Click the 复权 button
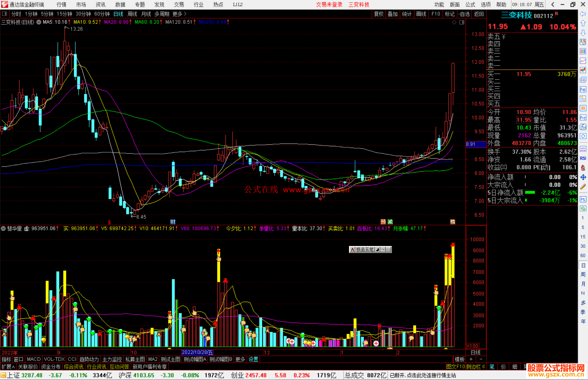Image resolution: width=588 pixels, height=380 pixels. pyautogui.click(x=378, y=14)
